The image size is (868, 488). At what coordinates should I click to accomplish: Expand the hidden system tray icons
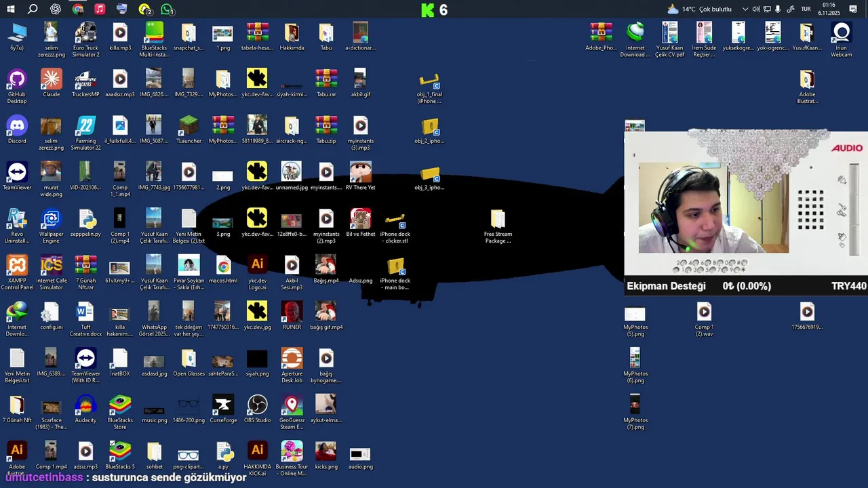745,9
